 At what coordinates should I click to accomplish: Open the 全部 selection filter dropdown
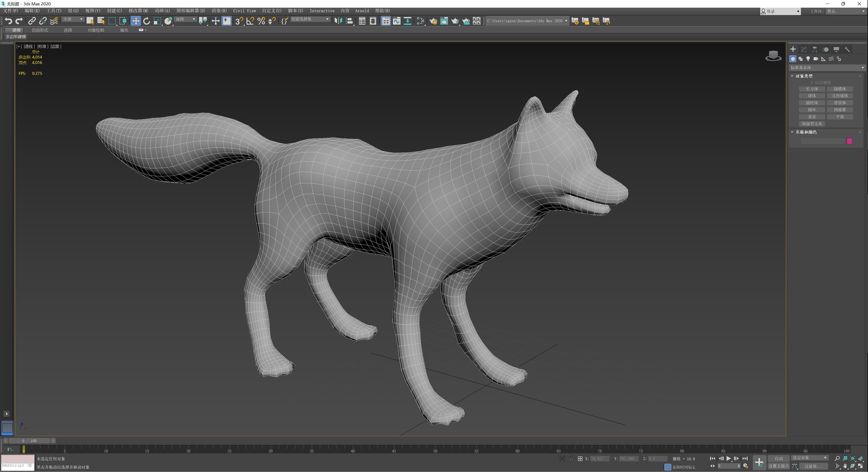pyautogui.click(x=73, y=19)
